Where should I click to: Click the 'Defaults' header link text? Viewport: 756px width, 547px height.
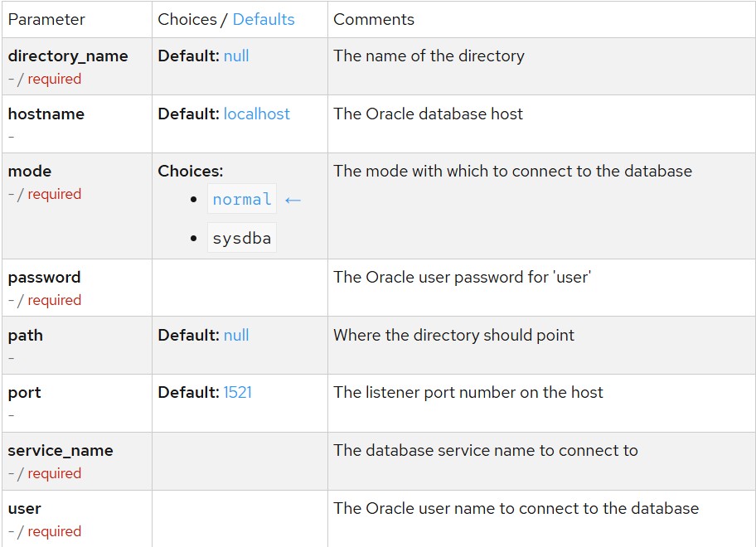(x=264, y=19)
